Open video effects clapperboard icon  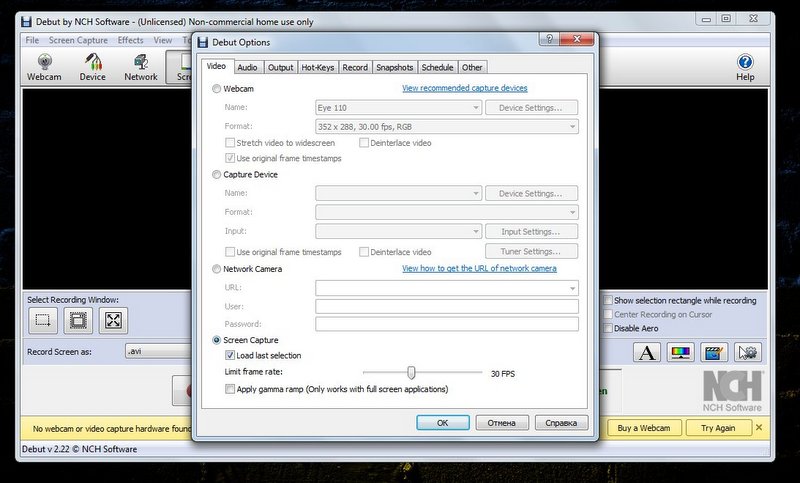714,352
